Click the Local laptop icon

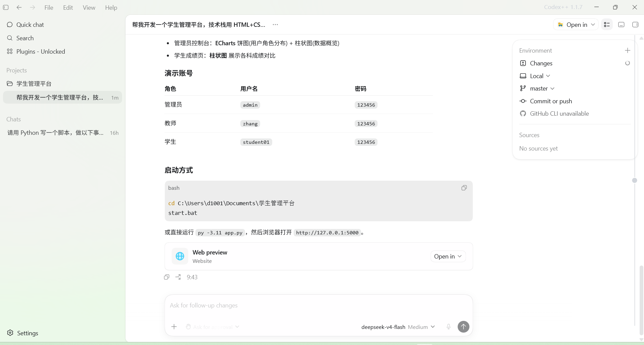pyautogui.click(x=523, y=76)
